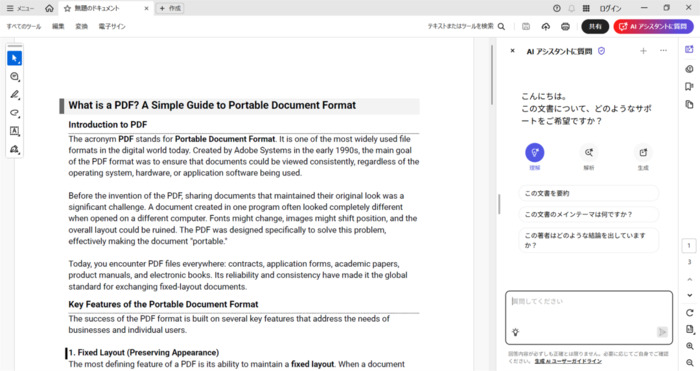Image resolution: width=700 pixels, height=371 pixels.
Task: Start new chat with plus icon
Action: point(643,51)
